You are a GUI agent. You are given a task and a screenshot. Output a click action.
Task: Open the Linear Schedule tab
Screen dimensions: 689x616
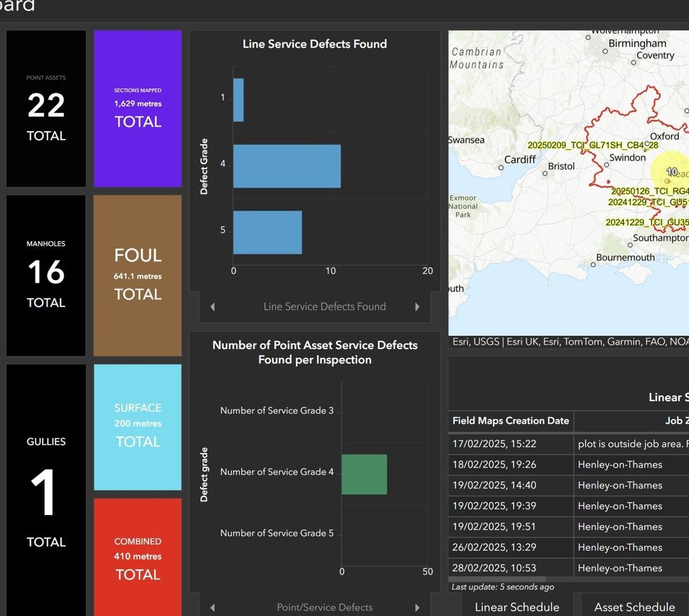point(517,607)
